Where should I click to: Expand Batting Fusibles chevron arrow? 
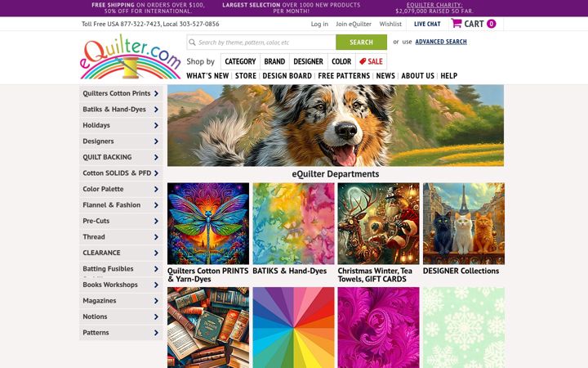[x=156, y=269]
